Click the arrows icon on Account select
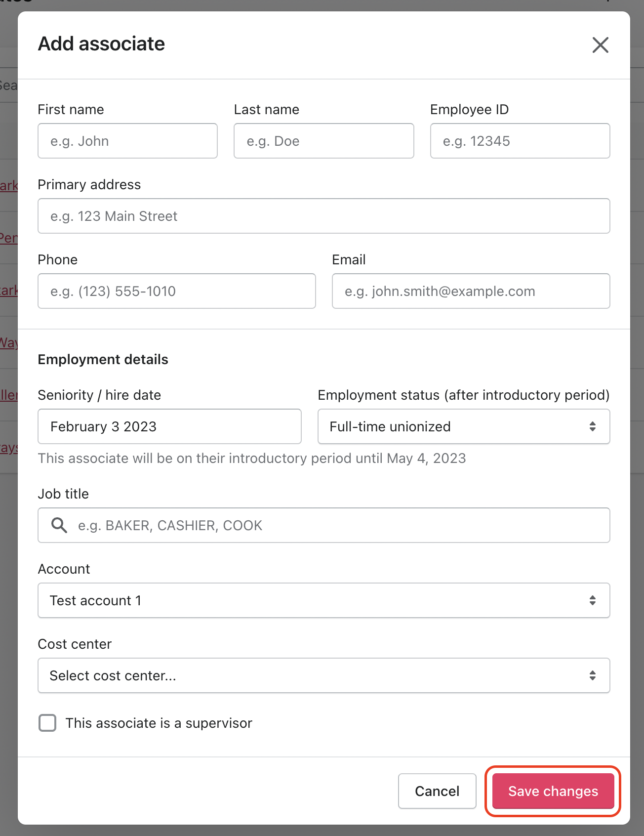 (x=592, y=600)
